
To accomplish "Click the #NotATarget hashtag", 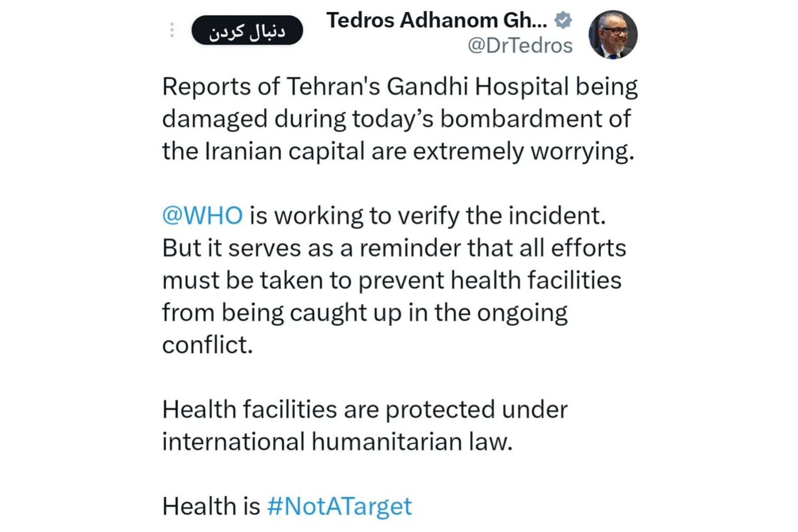I will [x=339, y=506].
